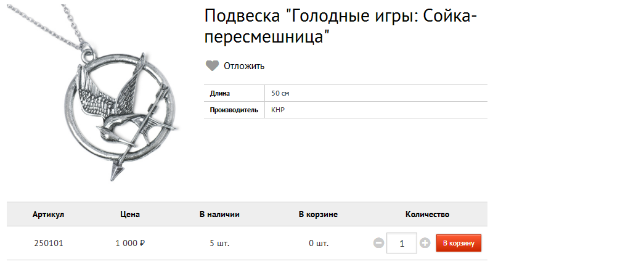644x272 pixels.
Task: Click the В корзине column header
Action: (x=319, y=215)
